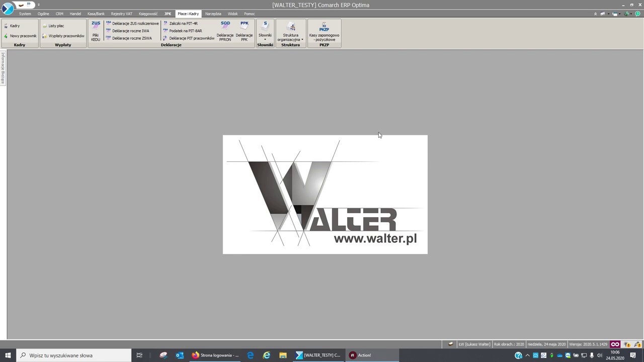Open Deklaracje PIT pracowników
The width and height of the screenshot is (644, 362).
[189, 38]
